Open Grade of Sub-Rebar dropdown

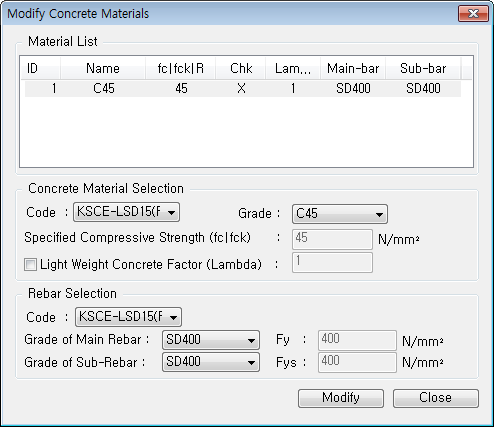pos(211,362)
